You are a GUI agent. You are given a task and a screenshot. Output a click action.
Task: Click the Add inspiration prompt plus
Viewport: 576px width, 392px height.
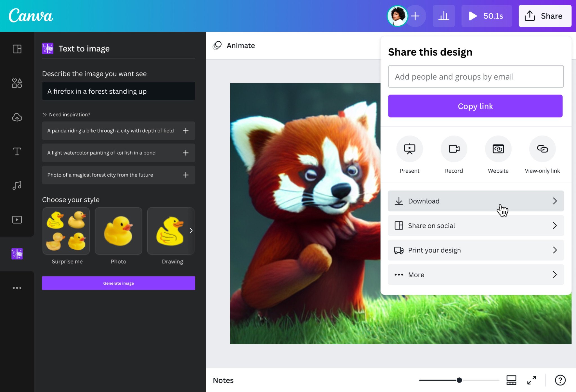[185, 130]
